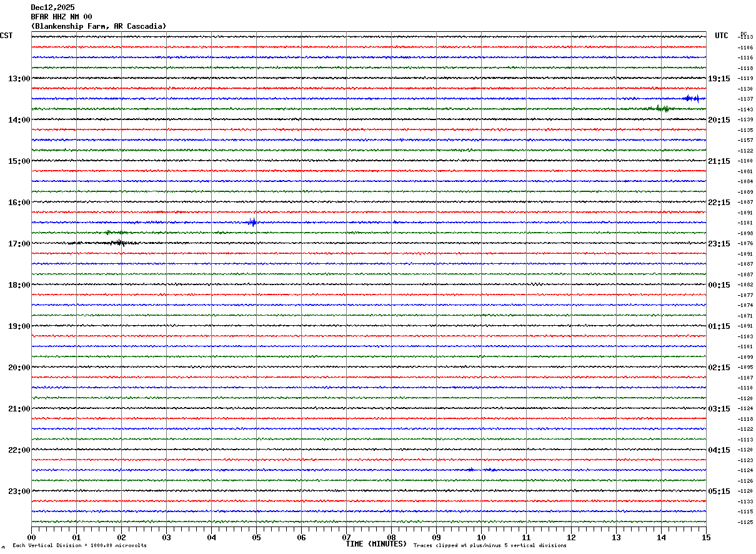Select the 23:00 CST time label
Image resolution: width=756 pixels, height=554 pixels.
coord(19,491)
